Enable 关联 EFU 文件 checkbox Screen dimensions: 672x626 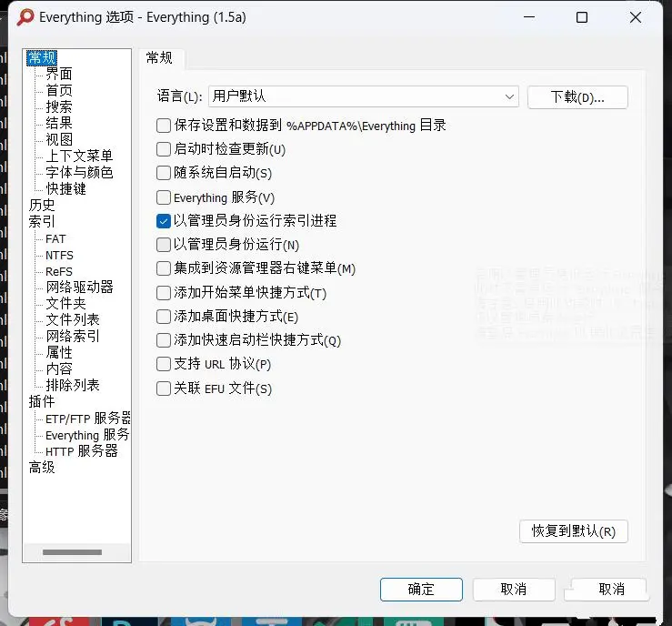pyautogui.click(x=164, y=389)
